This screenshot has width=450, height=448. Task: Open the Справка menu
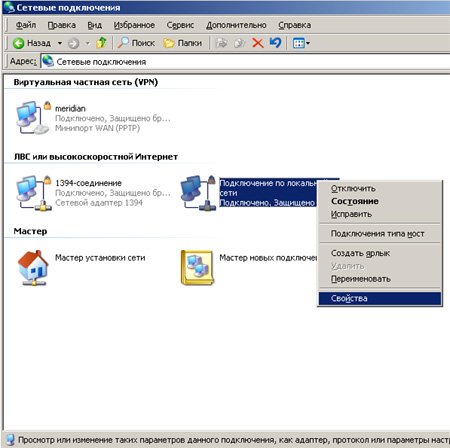pos(295,25)
